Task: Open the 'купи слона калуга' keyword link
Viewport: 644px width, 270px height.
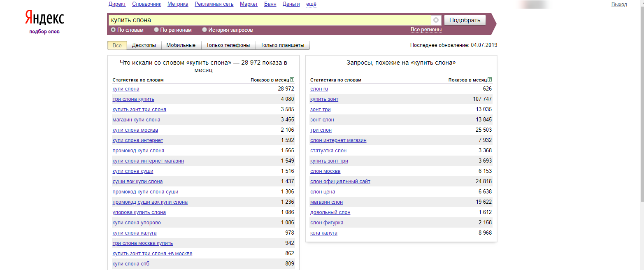Action: (x=135, y=233)
